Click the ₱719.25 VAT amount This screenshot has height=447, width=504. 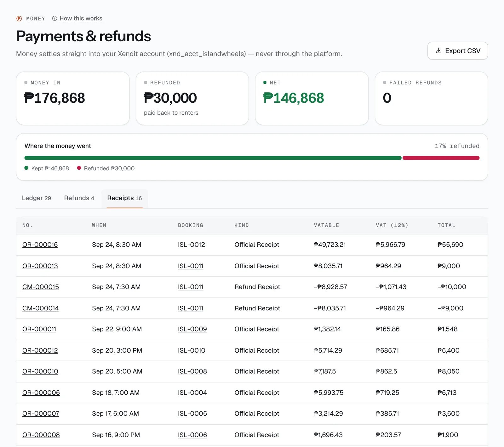click(x=387, y=393)
